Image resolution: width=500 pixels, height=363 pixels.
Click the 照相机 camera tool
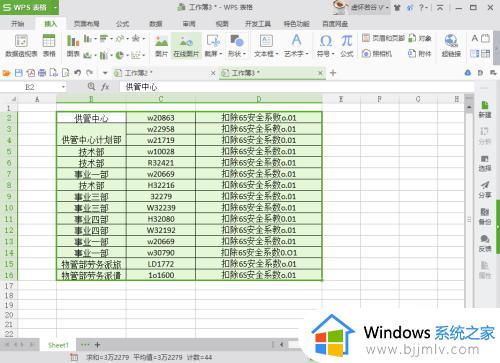(377, 54)
